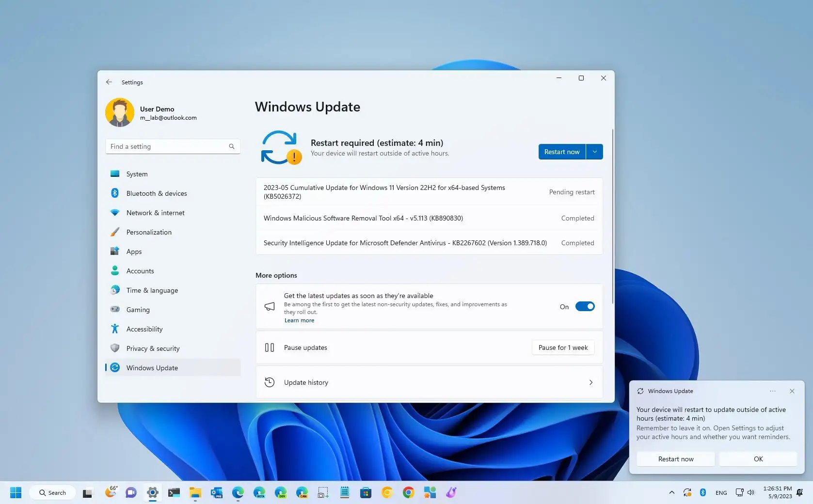
Task: Open Personalization settings
Action: coord(173,232)
